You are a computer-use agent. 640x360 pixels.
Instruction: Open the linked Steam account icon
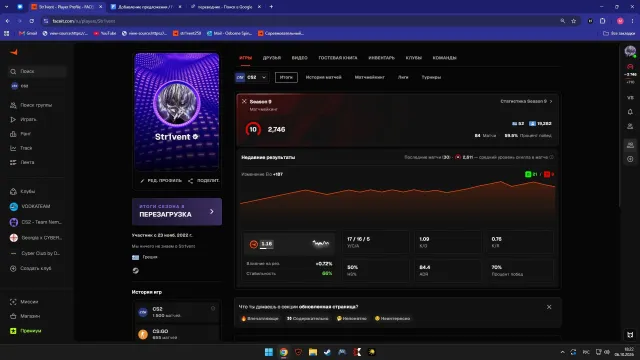[x=136, y=271]
